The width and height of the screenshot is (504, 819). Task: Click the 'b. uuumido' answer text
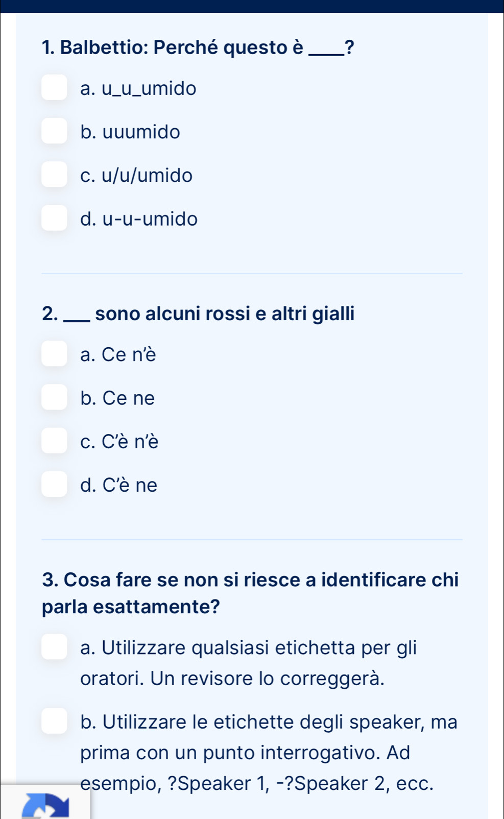[x=130, y=132]
